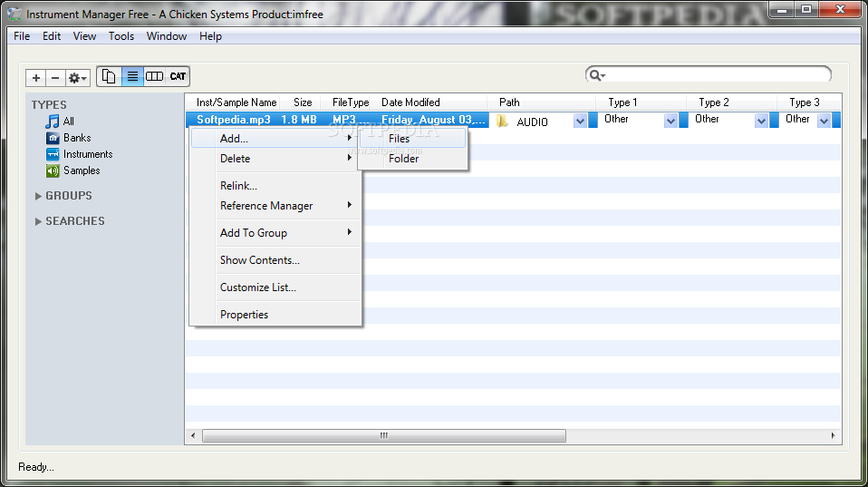Viewport: 868px width, 487px height.
Task: Click the minus remove button in toolbar
Action: [x=54, y=78]
